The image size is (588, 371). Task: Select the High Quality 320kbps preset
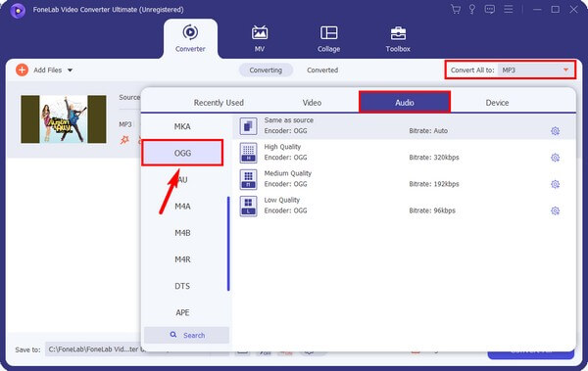[404, 153]
